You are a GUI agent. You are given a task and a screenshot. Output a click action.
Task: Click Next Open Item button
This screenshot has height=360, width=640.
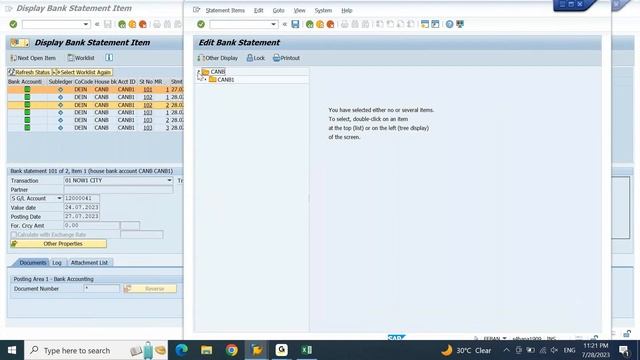click(33, 58)
